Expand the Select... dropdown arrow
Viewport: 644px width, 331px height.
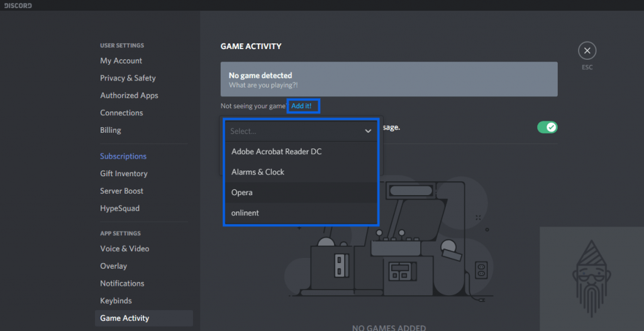pyautogui.click(x=368, y=131)
